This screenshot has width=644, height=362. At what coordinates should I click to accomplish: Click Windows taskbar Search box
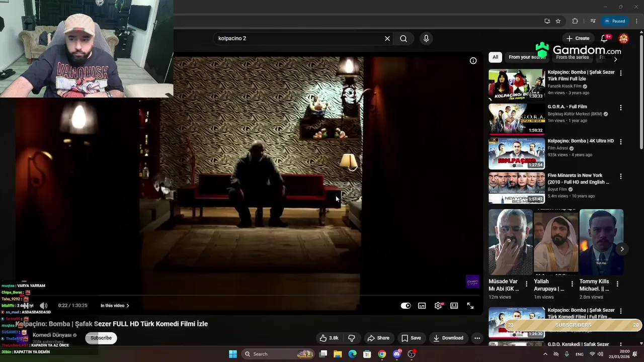[x=278, y=354]
